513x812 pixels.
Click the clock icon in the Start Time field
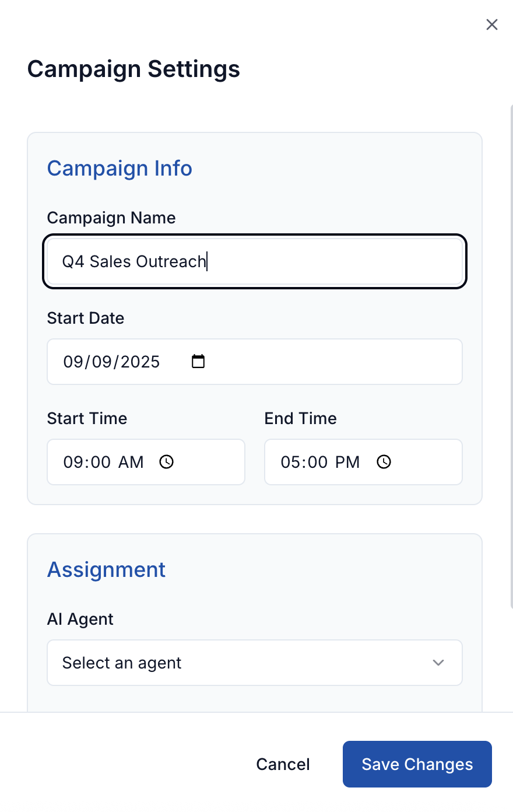pos(167,462)
